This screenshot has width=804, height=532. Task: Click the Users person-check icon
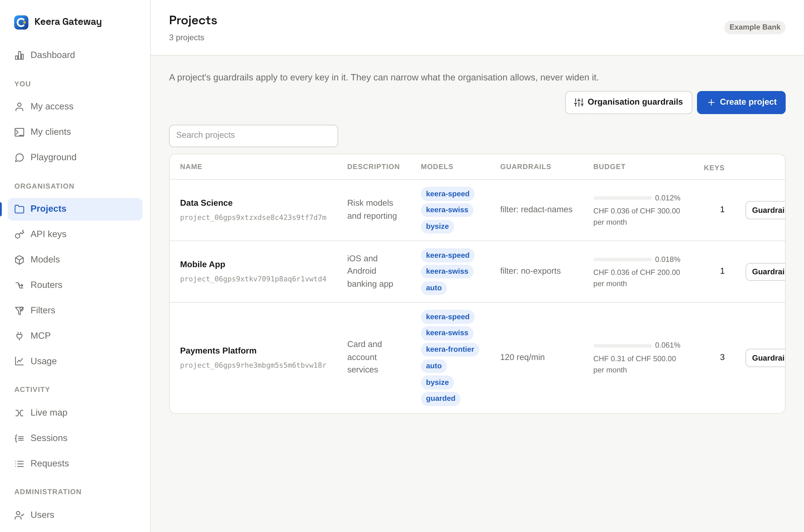click(19, 515)
